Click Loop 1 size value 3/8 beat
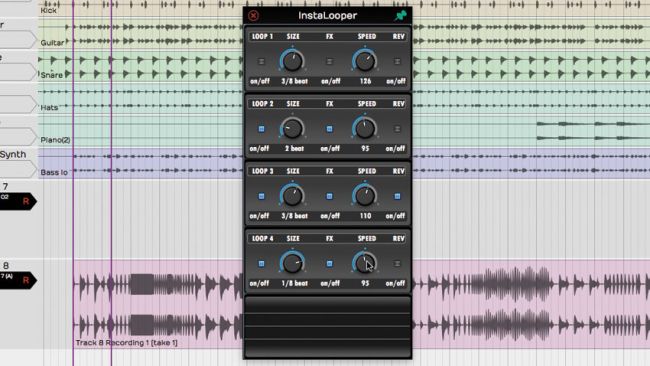Image resolution: width=650 pixels, height=366 pixels. tap(294, 81)
